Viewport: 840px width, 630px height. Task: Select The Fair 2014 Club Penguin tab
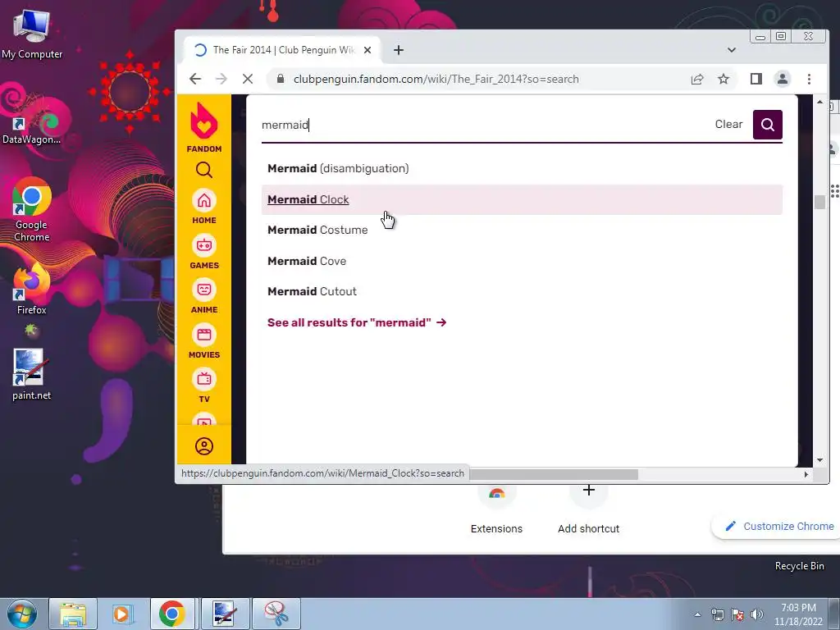coord(282,50)
